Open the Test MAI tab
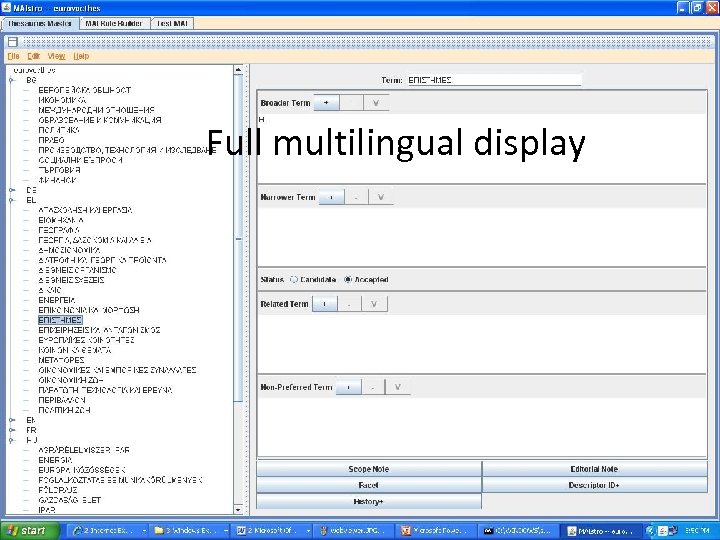The height and width of the screenshot is (540, 720). pyautogui.click(x=172, y=23)
